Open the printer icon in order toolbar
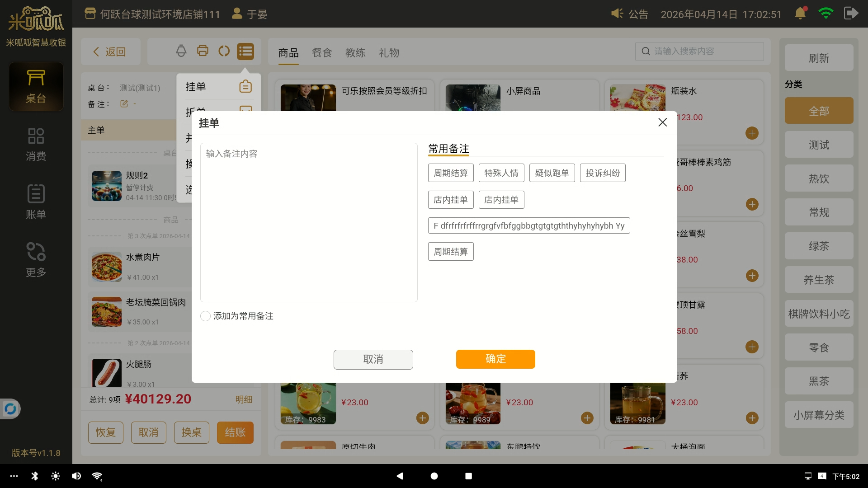868x488 pixels. (x=203, y=51)
